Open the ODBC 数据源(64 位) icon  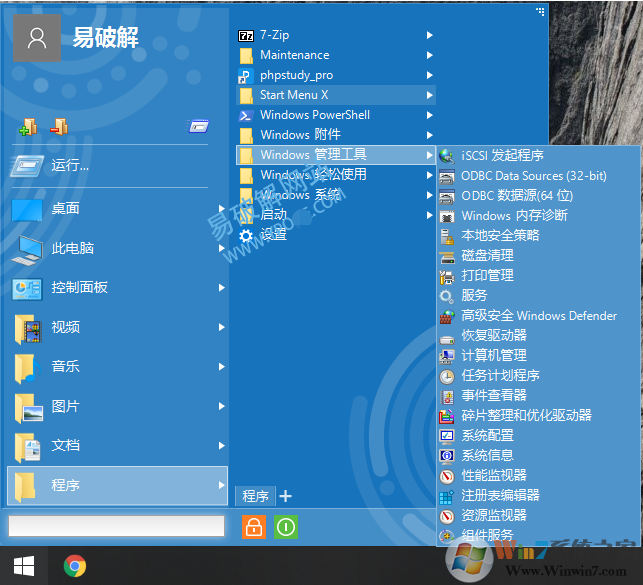pyautogui.click(x=447, y=196)
